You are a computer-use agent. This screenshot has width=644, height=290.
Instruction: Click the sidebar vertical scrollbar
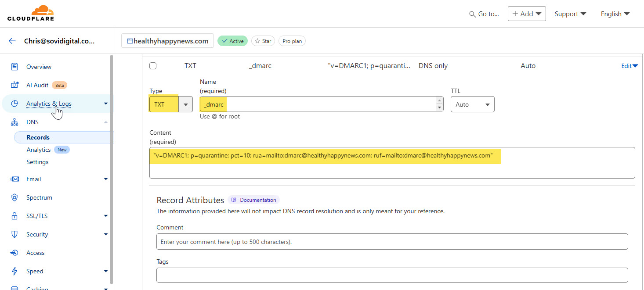click(112, 169)
